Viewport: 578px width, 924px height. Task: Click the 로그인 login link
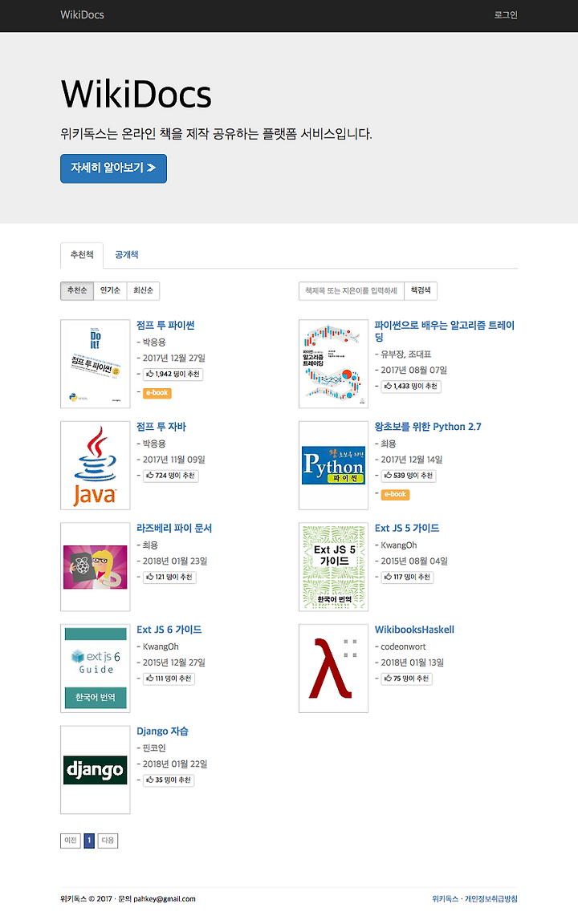click(x=506, y=15)
